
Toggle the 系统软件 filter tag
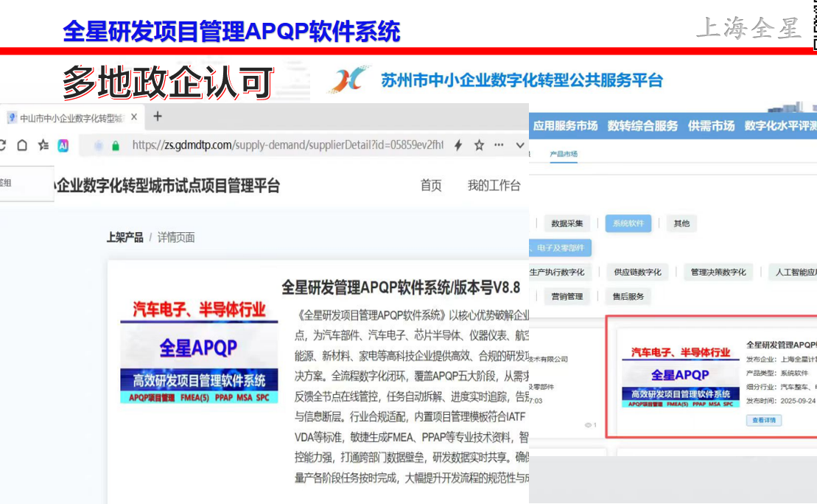point(628,223)
